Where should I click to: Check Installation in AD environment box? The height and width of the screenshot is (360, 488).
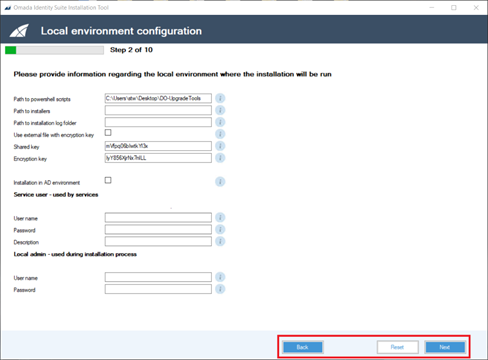point(108,180)
